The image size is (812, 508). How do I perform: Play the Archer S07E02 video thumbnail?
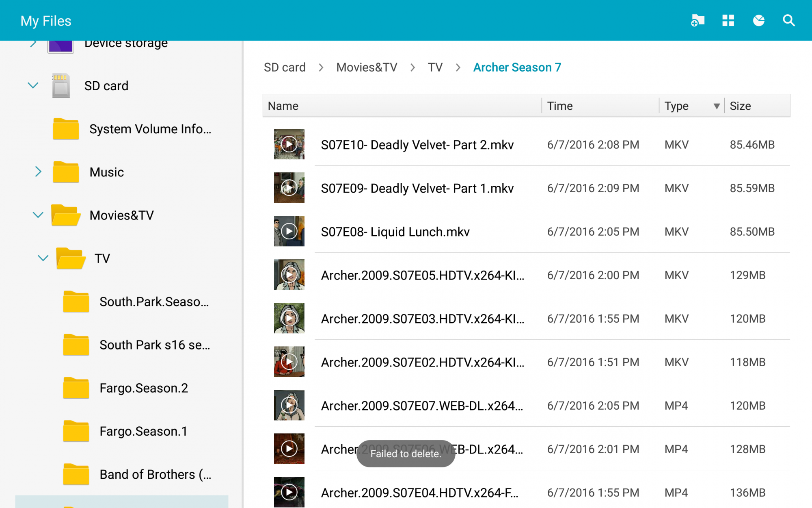(289, 362)
